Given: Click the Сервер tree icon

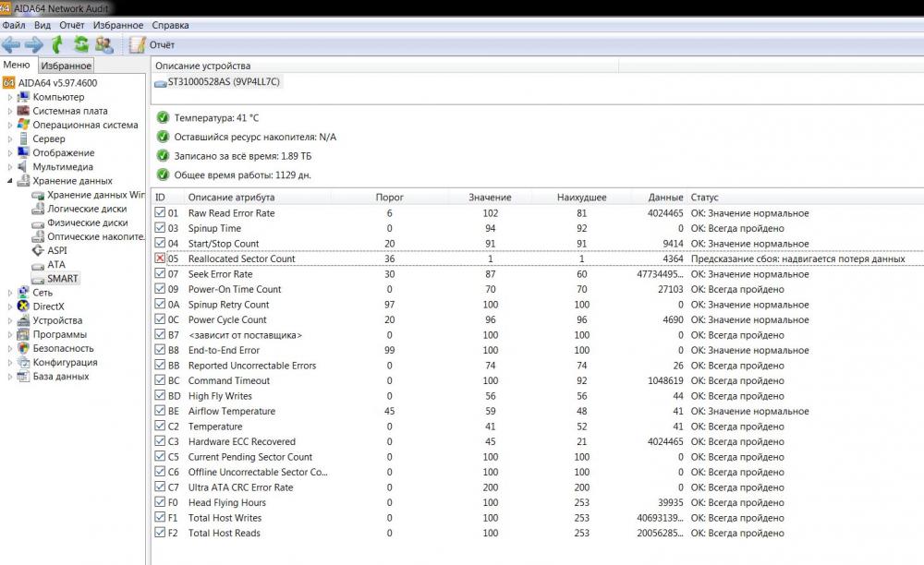Looking at the screenshot, I should coord(24,138).
